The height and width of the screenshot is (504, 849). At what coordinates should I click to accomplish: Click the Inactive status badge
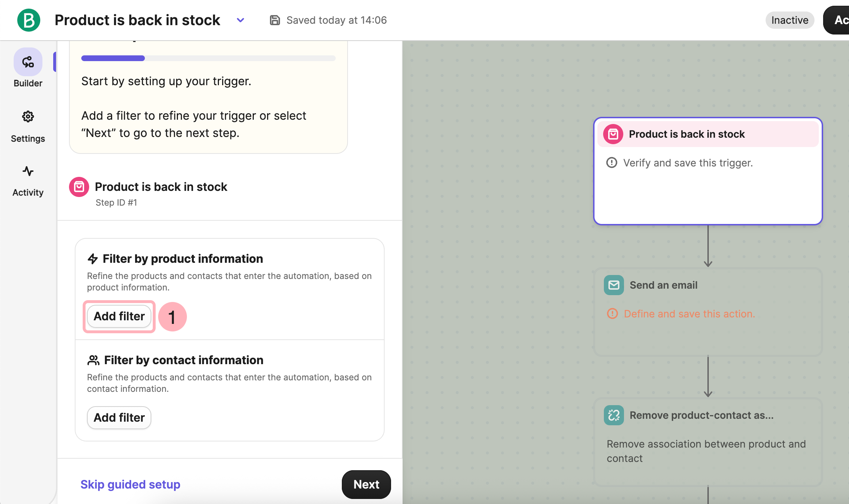coord(789,20)
